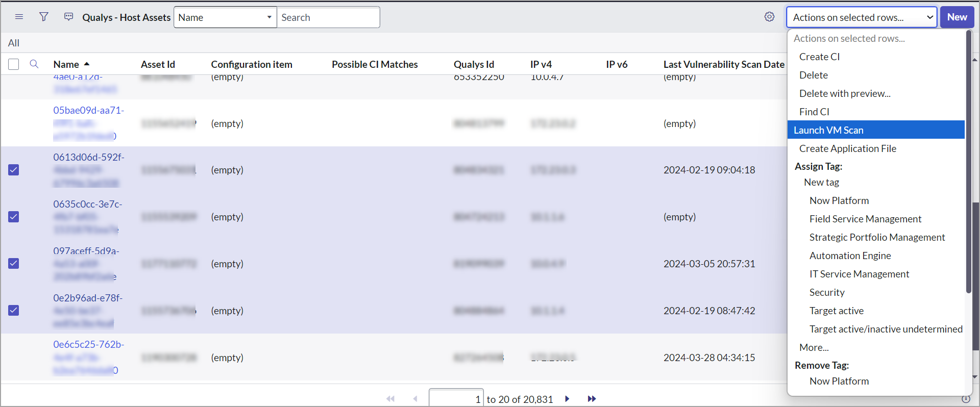This screenshot has height=407, width=980.
Task: Toggle the select-all rows checkbox
Action: click(x=14, y=64)
